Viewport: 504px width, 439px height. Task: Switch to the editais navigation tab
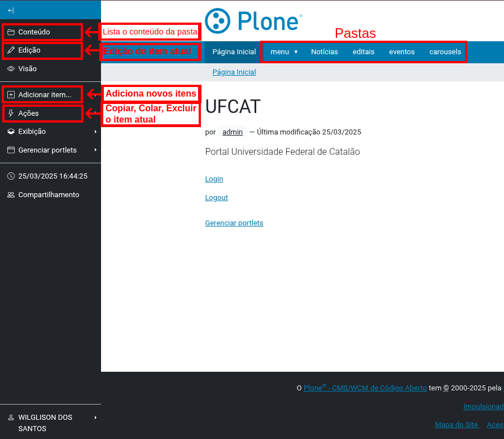click(x=363, y=52)
